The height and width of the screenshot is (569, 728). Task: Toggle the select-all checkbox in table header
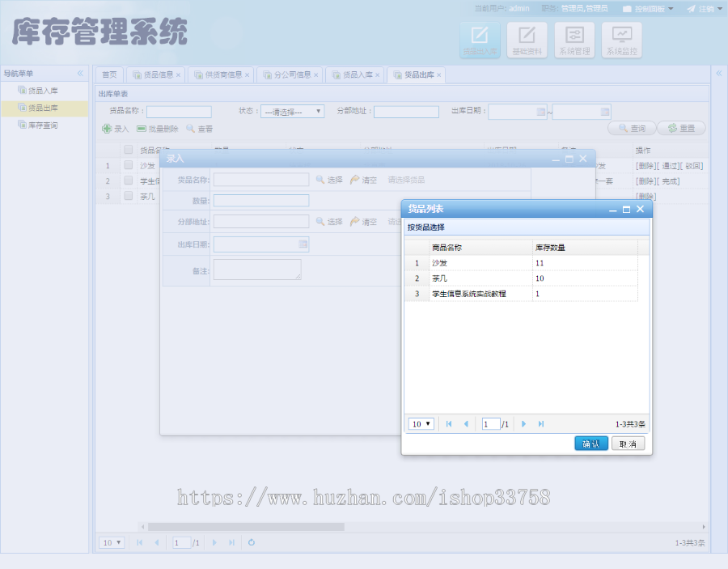point(128,149)
